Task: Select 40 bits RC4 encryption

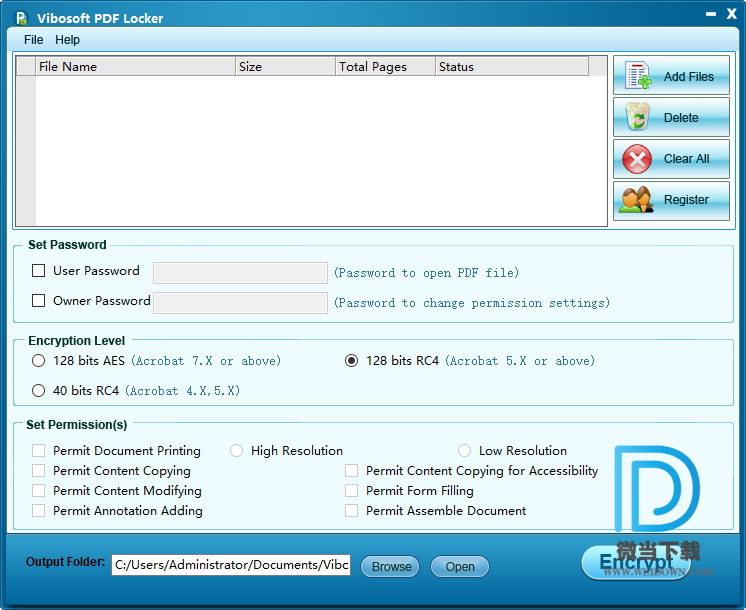Action: click(x=39, y=391)
